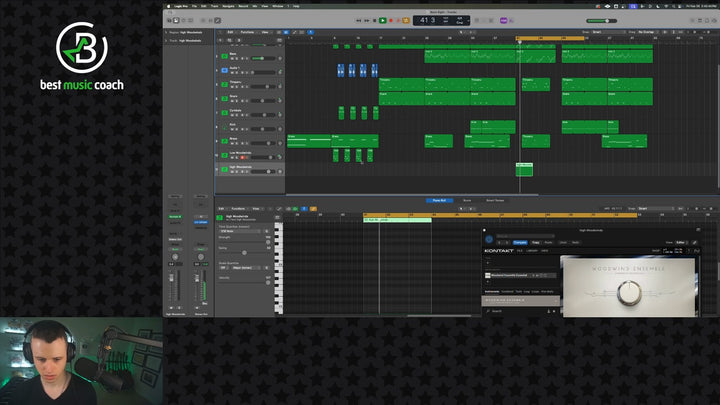Screen dimensions: 720x405
Task: Open the Scale Quantize Major dropdown
Action: coord(245,268)
